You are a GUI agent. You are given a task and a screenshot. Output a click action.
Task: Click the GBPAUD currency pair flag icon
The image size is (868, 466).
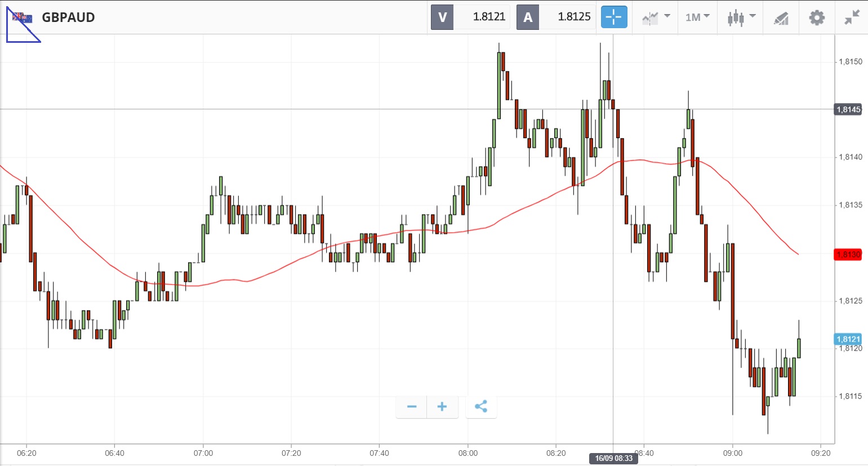coord(23,17)
